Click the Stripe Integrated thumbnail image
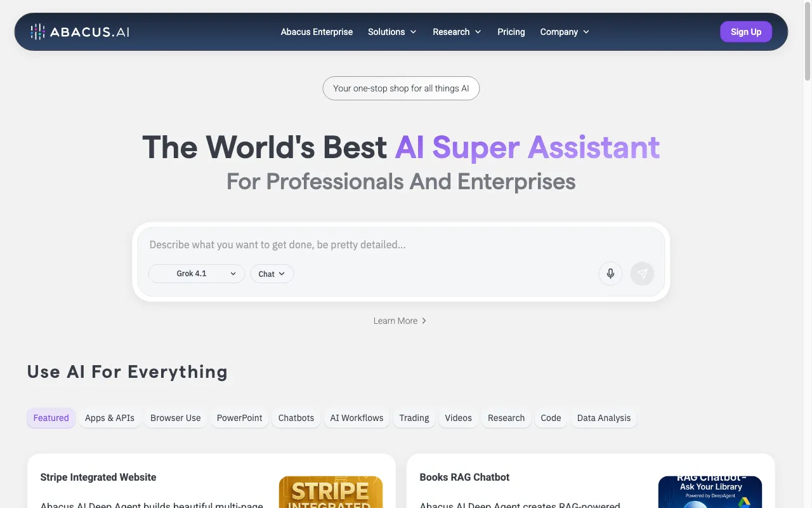 pos(331,492)
